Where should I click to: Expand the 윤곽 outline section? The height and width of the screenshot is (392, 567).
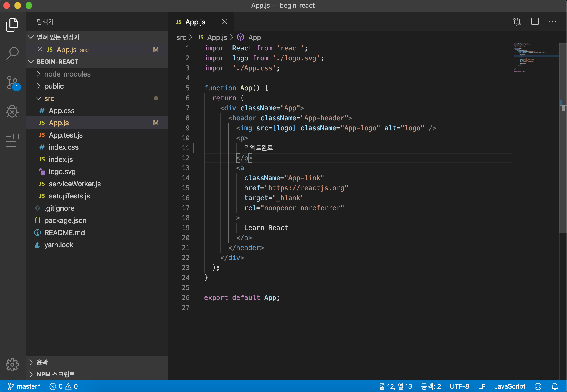pos(42,362)
